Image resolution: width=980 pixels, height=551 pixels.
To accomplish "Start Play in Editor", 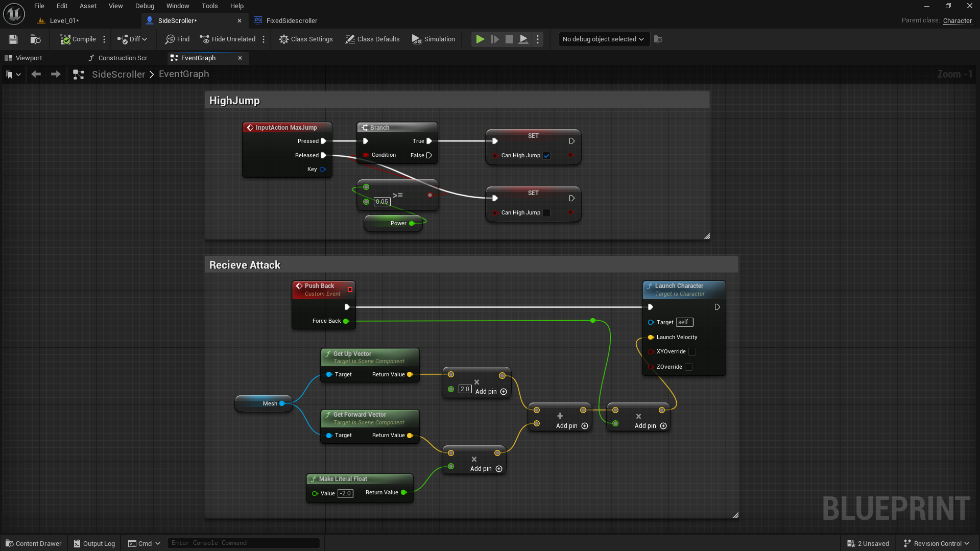I will [480, 39].
